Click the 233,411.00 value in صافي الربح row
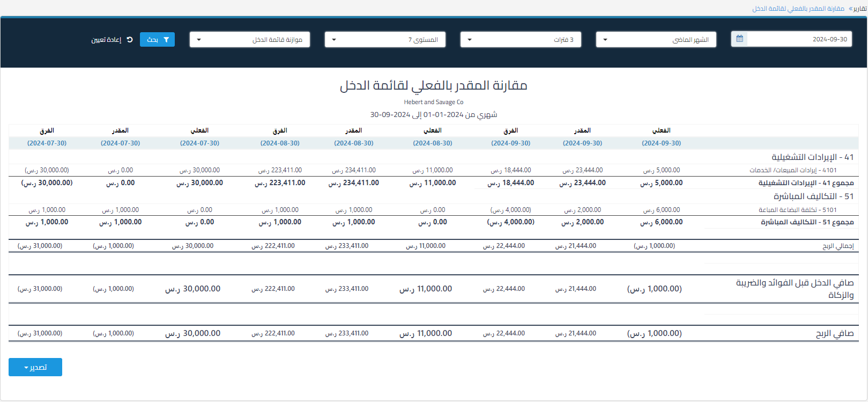868x402 pixels. click(347, 333)
